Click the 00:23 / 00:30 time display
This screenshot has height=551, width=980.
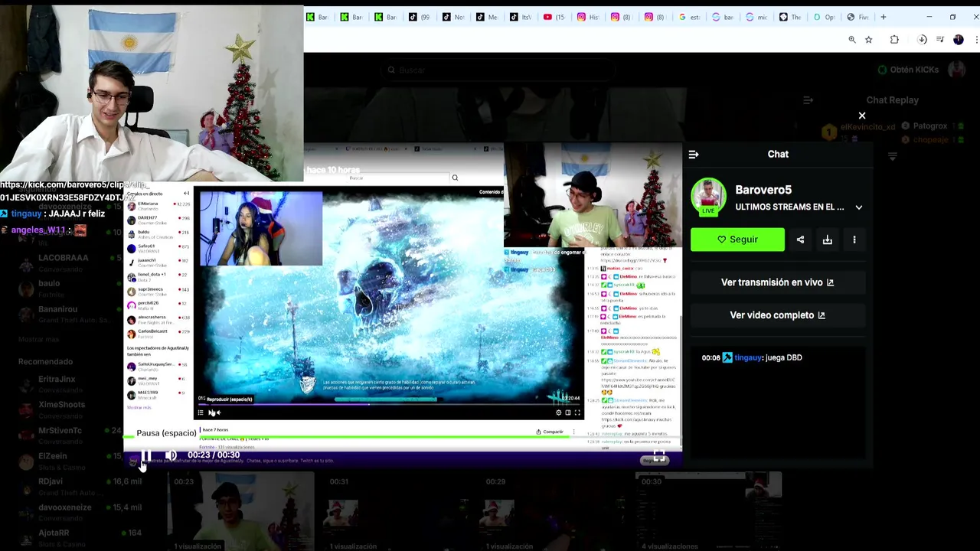coord(214,455)
